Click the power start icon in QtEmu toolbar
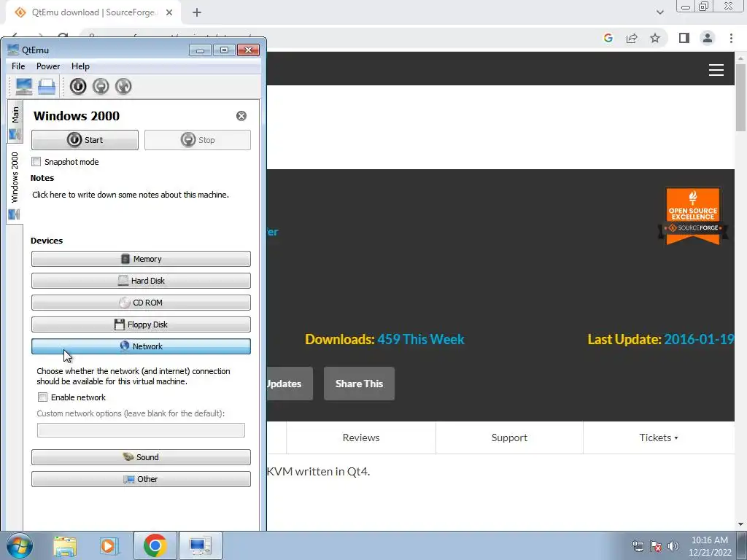 point(78,86)
